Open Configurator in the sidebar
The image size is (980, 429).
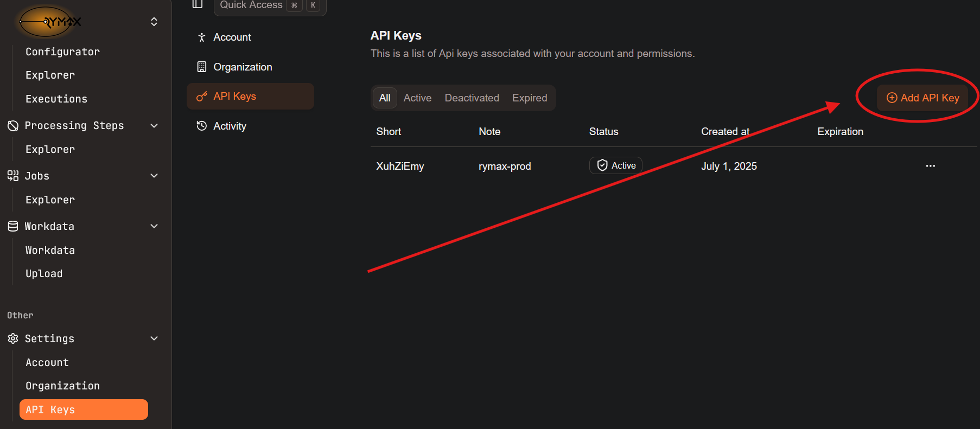(62, 52)
